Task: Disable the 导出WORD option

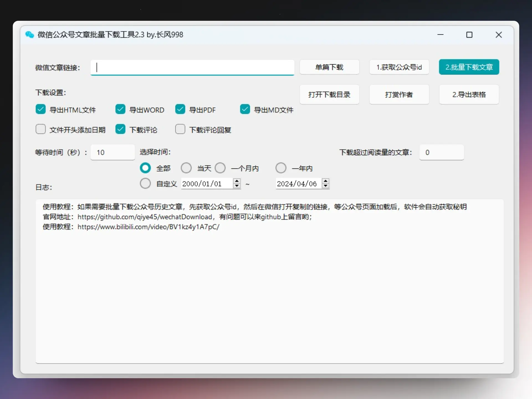Action: [120, 109]
